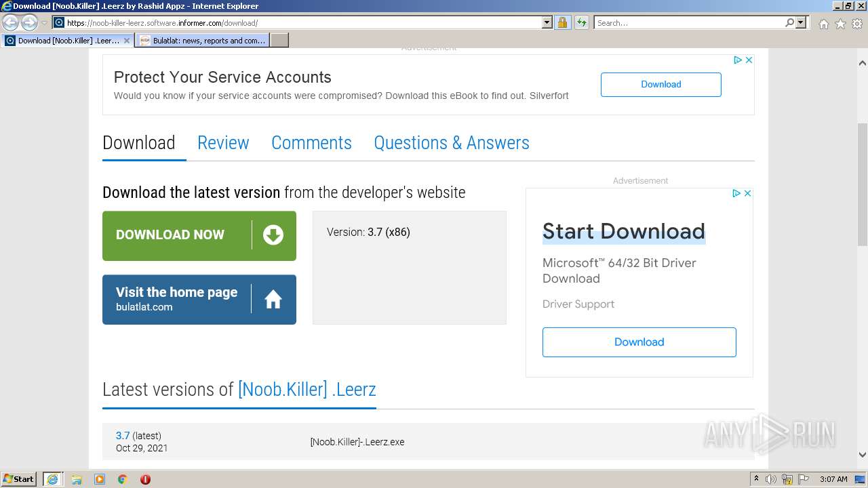Click the download arrow circle icon
Viewport: 868px width, 488px height.
273,235
